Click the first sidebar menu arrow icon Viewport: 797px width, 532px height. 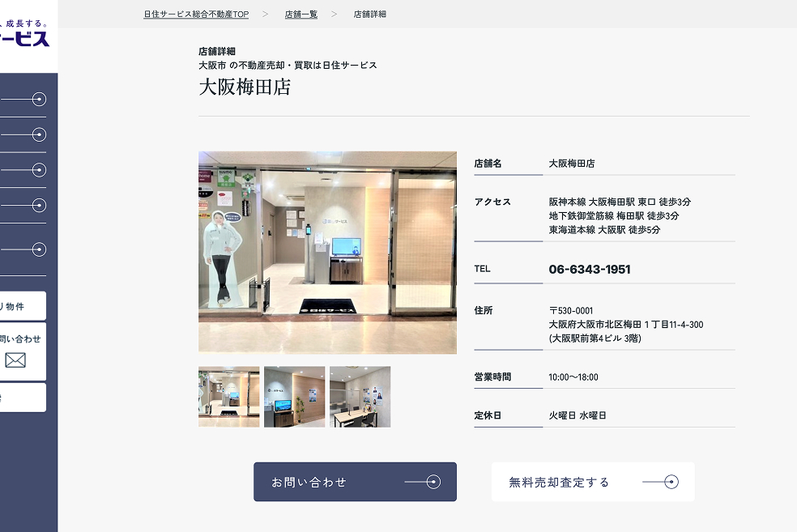tap(39, 100)
